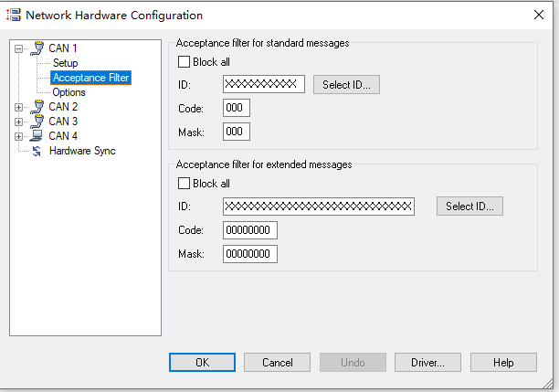This screenshot has width=559, height=392.
Task: Close the Network Hardware Configuration dialog
Action: (x=539, y=15)
